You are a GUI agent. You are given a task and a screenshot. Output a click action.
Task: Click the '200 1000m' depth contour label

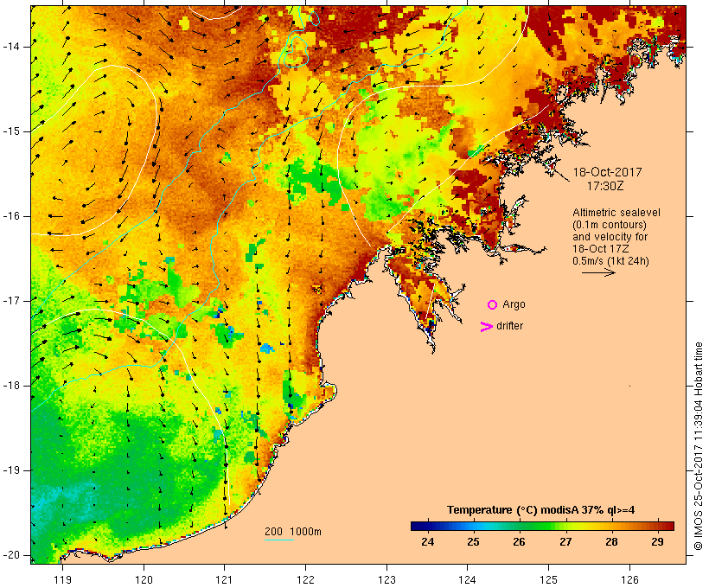click(x=293, y=532)
